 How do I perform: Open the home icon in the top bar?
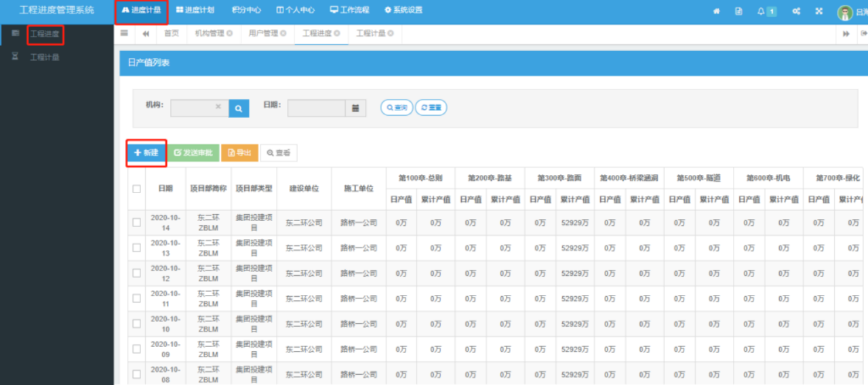(x=716, y=11)
